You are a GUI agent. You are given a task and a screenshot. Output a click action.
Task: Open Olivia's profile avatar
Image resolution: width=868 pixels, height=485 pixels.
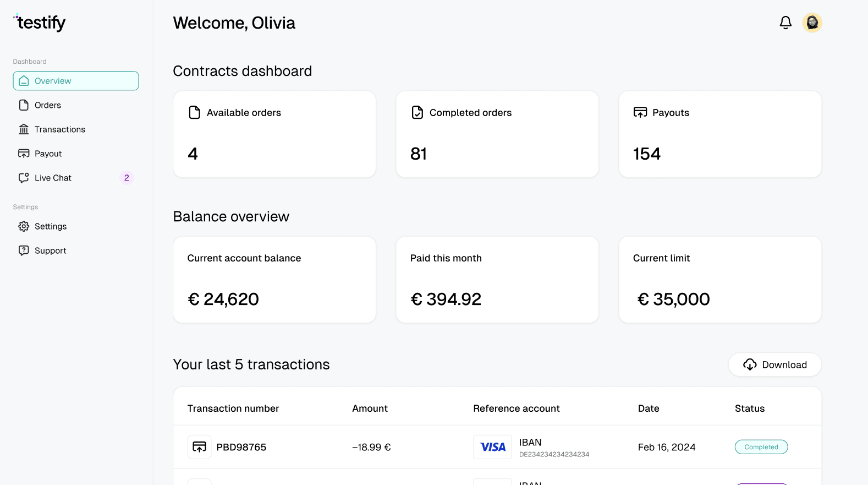click(812, 23)
